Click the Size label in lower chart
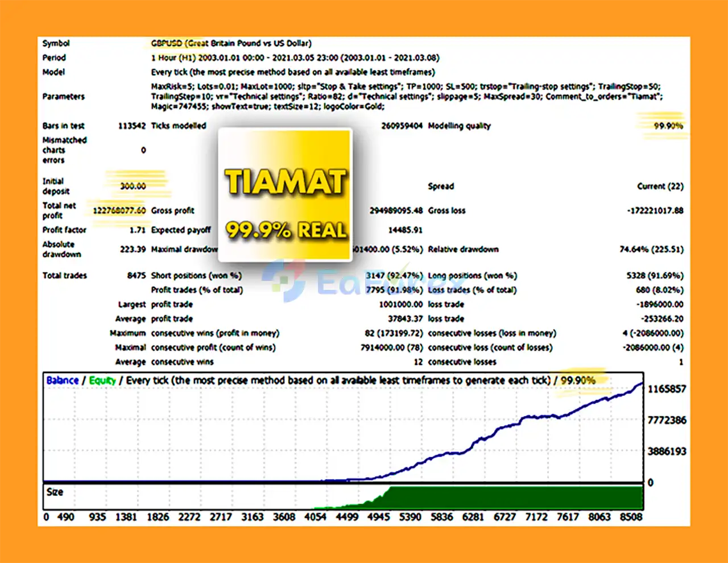Viewport: 728px width, 563px height. click(x=55, y=492)
